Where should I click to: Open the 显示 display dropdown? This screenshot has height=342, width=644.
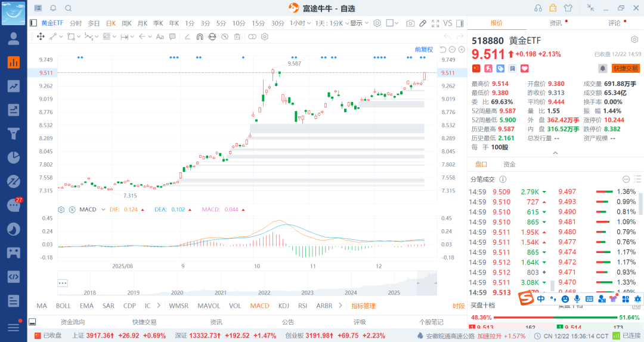360,23
